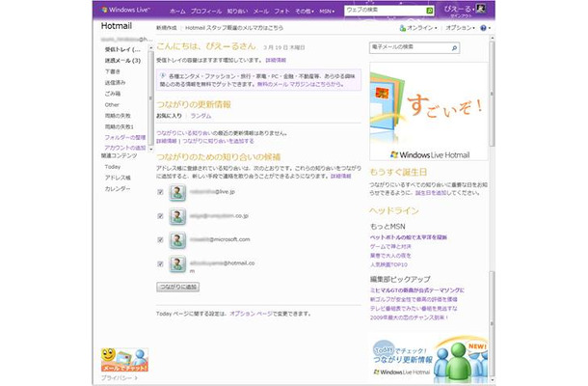588x386 pixels.
Task: Click avatar icon beside the @live.jp contact
Action: click(x=177, y=192)
